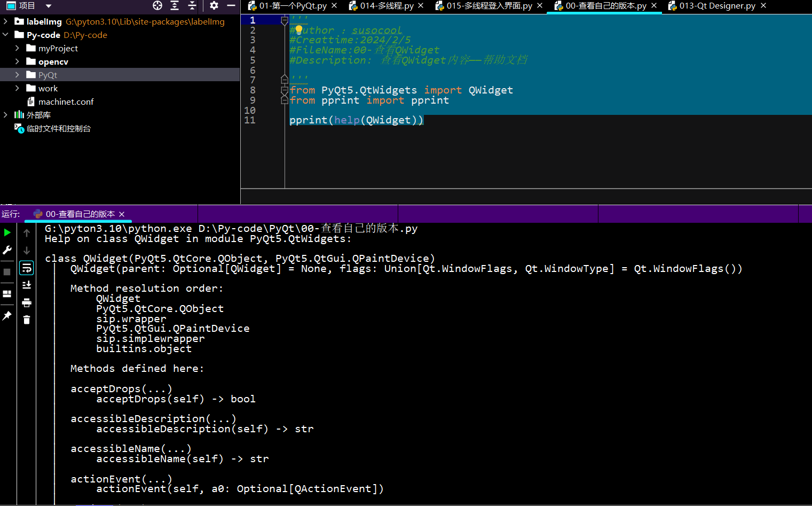Screen dimensions: 812x506
Task: Click the 'help' builtin in pprint call
Action: click(347, 120)
